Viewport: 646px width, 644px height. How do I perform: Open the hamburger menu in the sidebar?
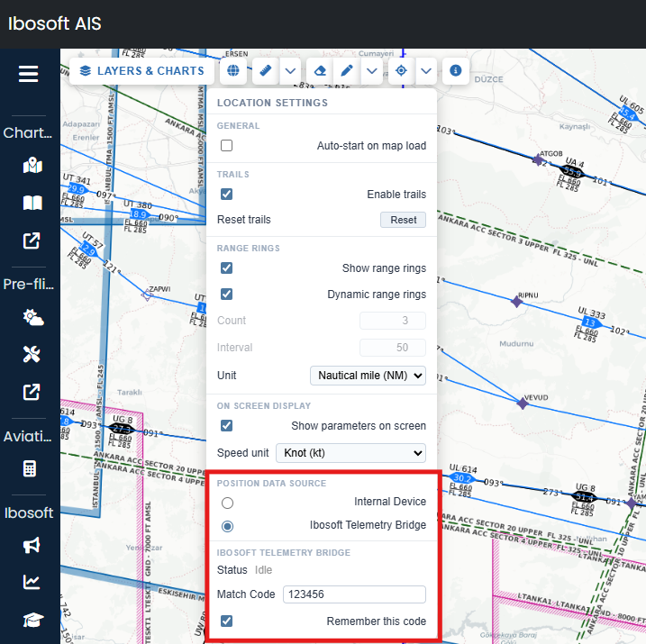click(x=29, y=74)
